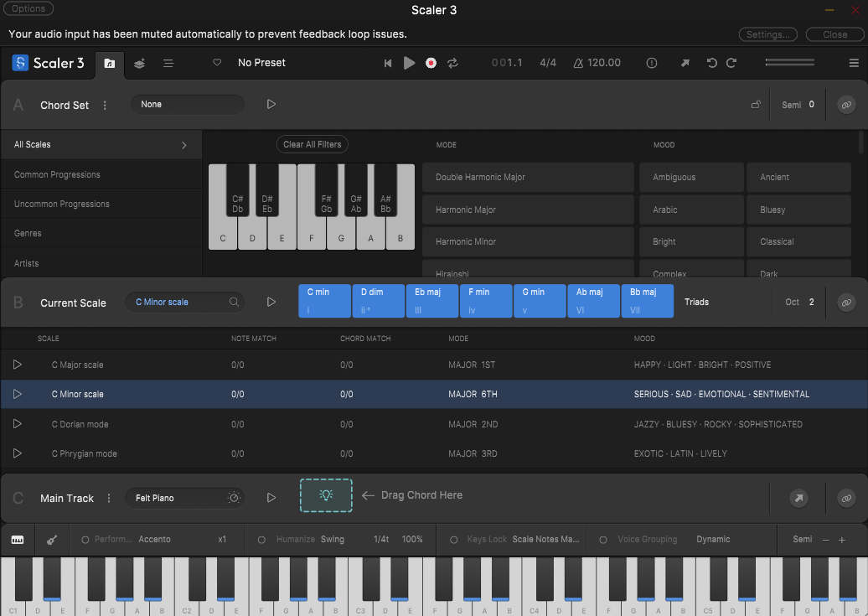This screenshot has height=616, width=868.
Task: Open the Triads chord type dropdown
Action: click(x=696, y=302)
